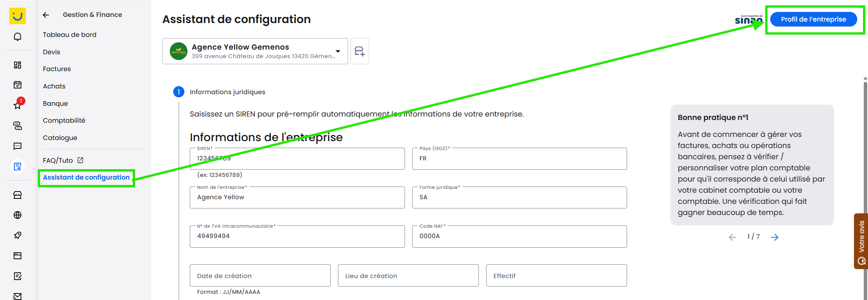Click the globe icon in sidebar
This screenshot has width=868, height=300.
pos(17,215)
